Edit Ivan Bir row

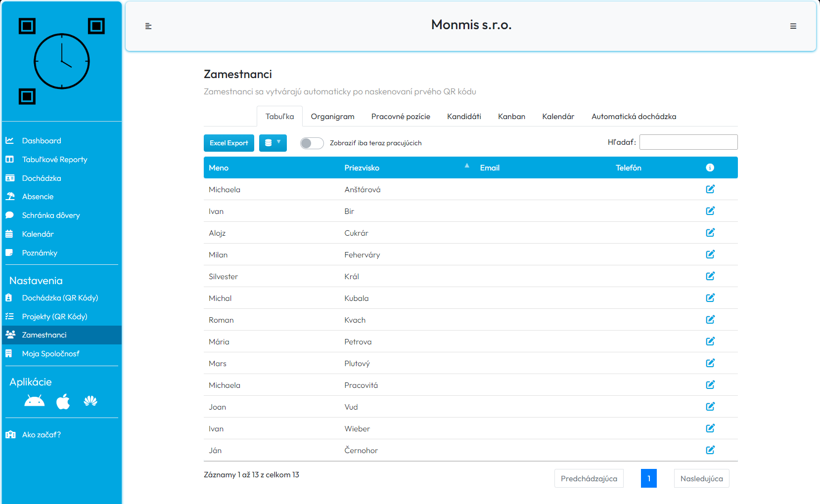(x=710, y=211)
